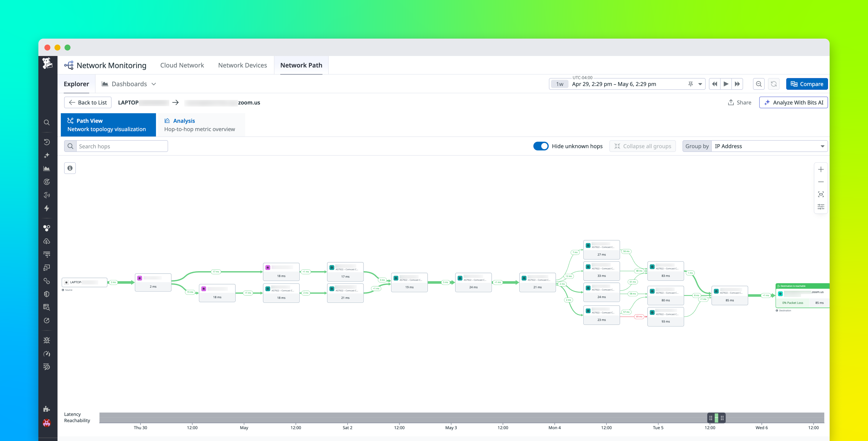Click Collapse all groups button

[x=643, y=146]
